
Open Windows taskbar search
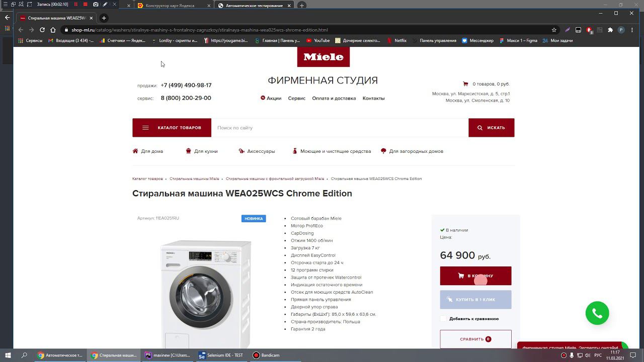24,355
